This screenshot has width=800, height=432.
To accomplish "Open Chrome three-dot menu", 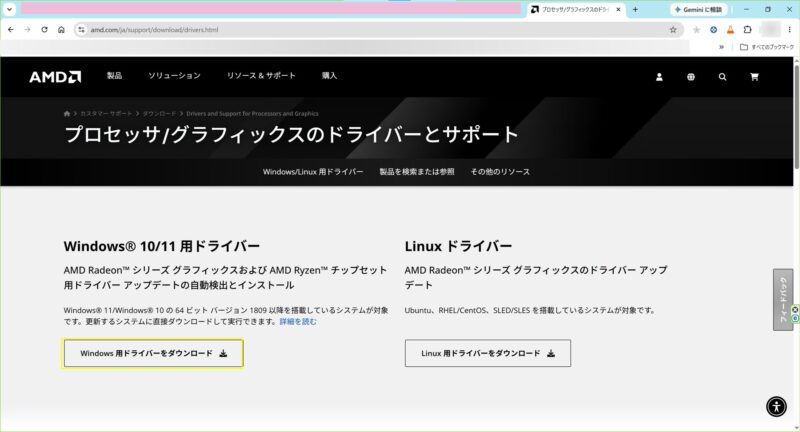I will click(x=789, y=30).
